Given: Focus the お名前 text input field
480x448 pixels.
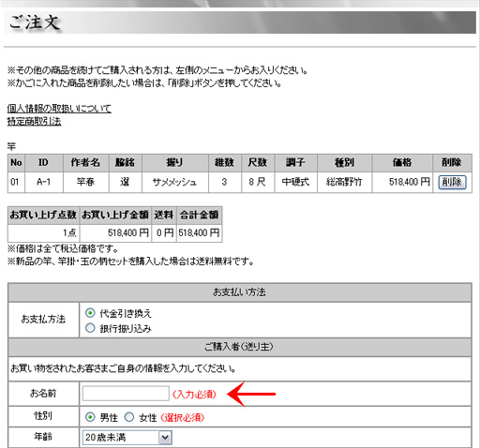Looking at the screenshot, I should tap(126, 394).
